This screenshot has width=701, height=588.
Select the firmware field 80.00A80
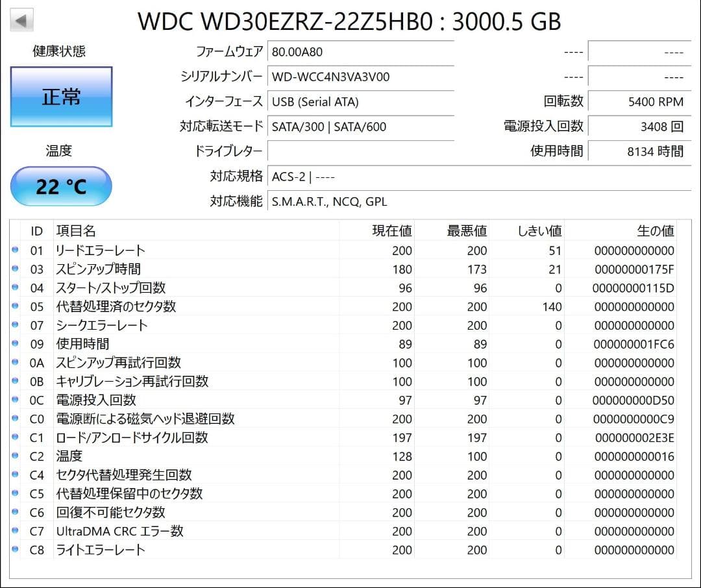pos(361,51)
